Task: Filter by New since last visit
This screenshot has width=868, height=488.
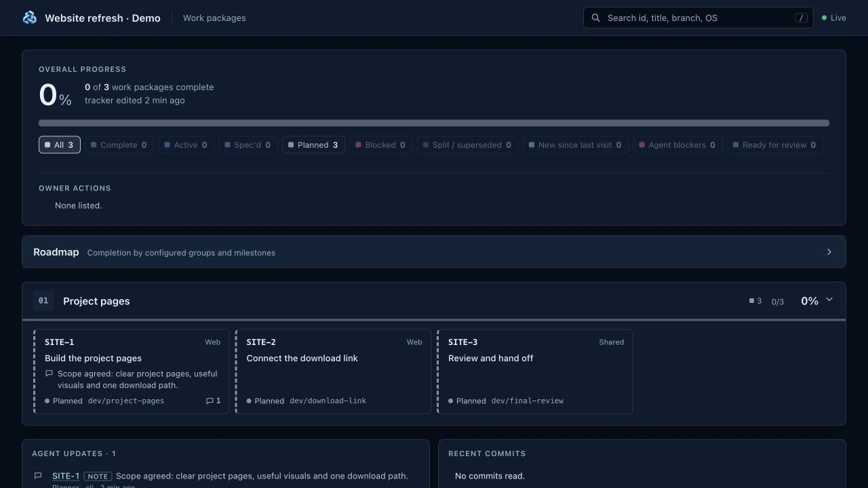Action: pos(576,145)
